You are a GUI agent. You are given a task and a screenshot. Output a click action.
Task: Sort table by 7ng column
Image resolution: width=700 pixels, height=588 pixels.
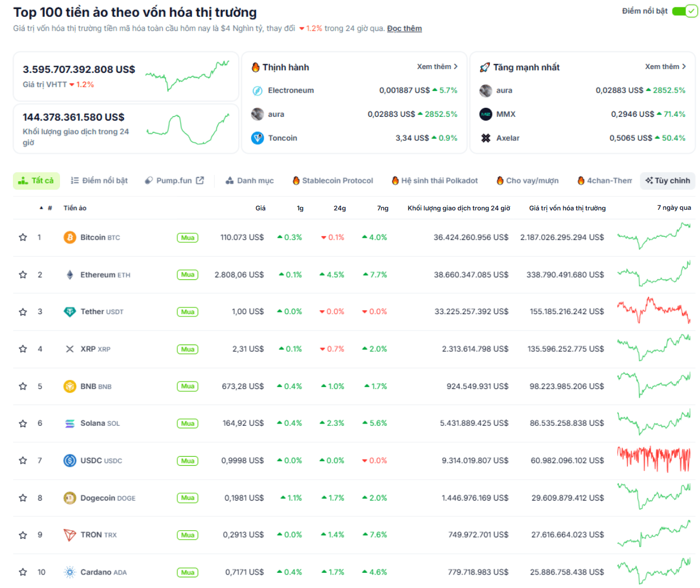[383, 208]
